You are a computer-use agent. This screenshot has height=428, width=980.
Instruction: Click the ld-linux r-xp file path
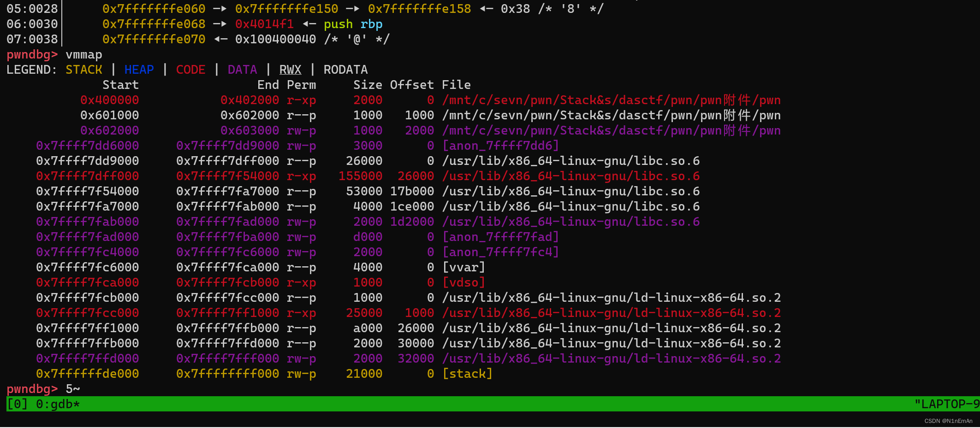(612, 313)
